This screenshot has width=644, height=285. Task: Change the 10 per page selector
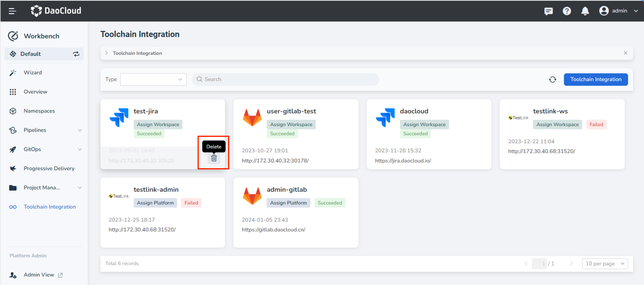[605, 264]
